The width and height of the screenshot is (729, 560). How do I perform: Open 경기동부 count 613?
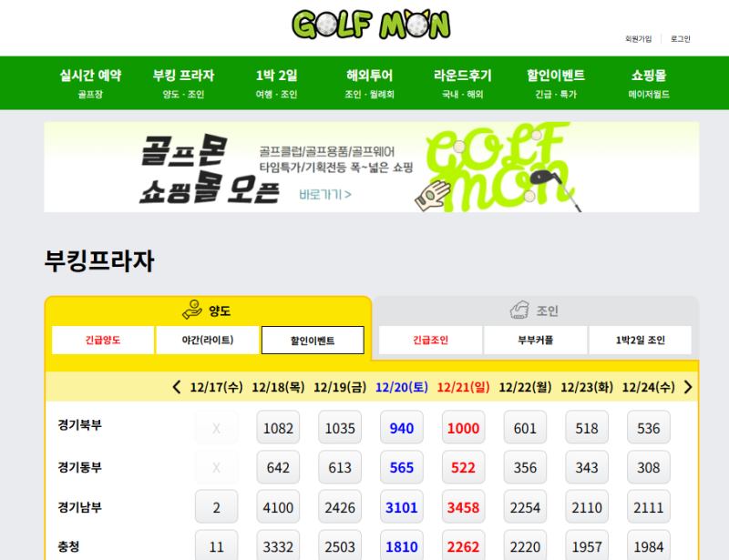(x=340, y=467)
